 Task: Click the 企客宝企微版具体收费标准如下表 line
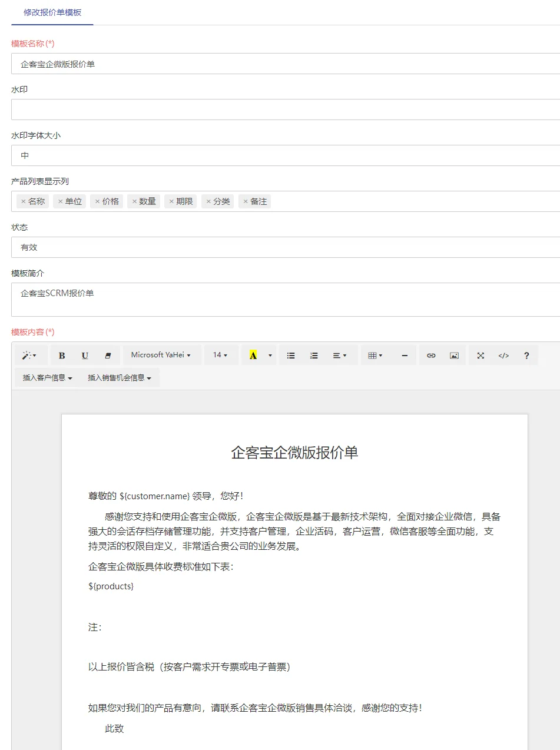point(161,567)
